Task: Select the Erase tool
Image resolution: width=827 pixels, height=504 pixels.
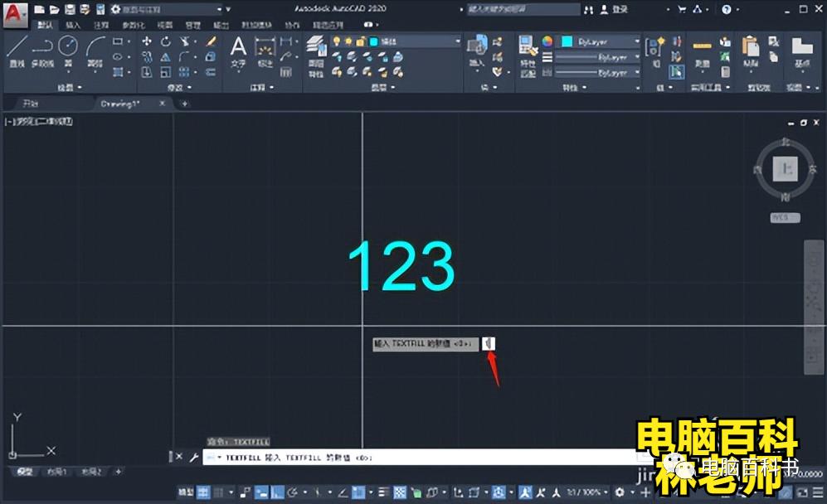Action: 211,41
